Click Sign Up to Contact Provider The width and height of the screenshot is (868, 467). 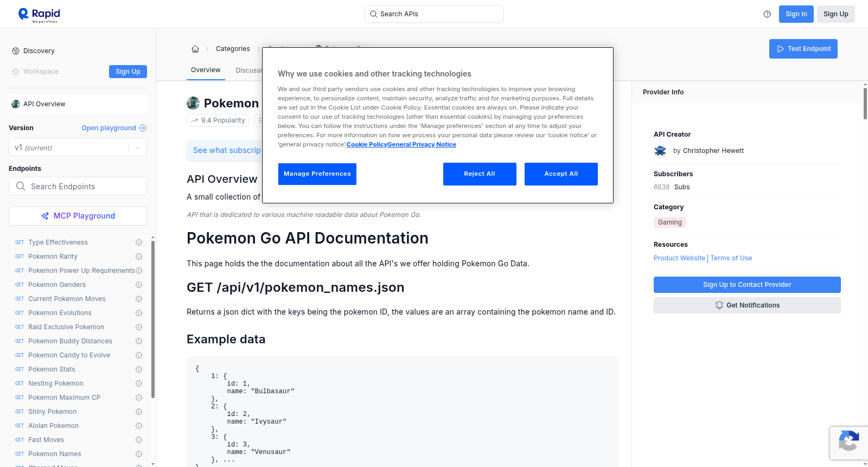click(x=747, y=285)
